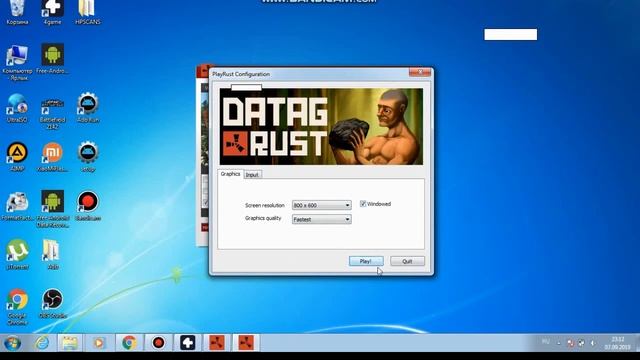
Task: Select the 4game desktop shortcut
Action: (x=52, y=12)
